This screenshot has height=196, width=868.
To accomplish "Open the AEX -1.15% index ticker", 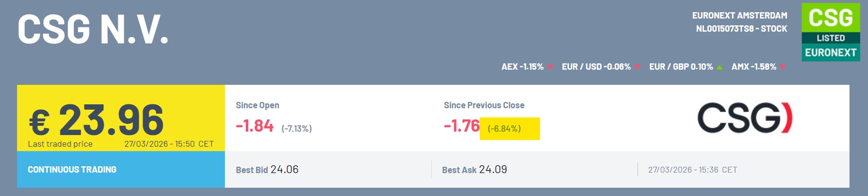I will (x=522, y=67).
